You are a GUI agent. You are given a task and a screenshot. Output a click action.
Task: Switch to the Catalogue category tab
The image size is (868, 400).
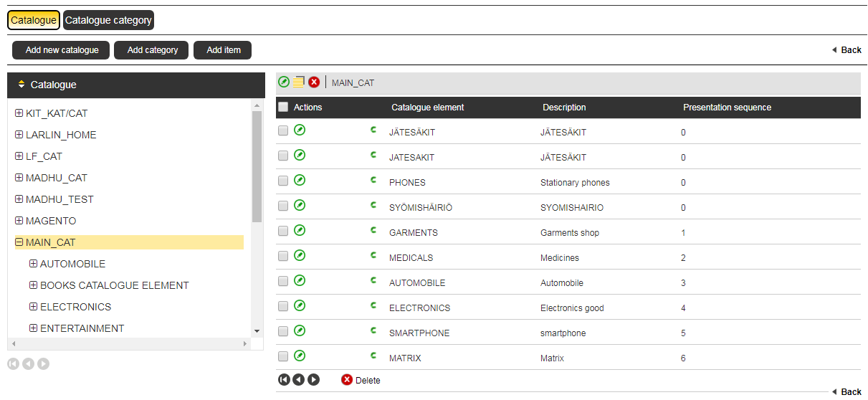coord(108,20)
